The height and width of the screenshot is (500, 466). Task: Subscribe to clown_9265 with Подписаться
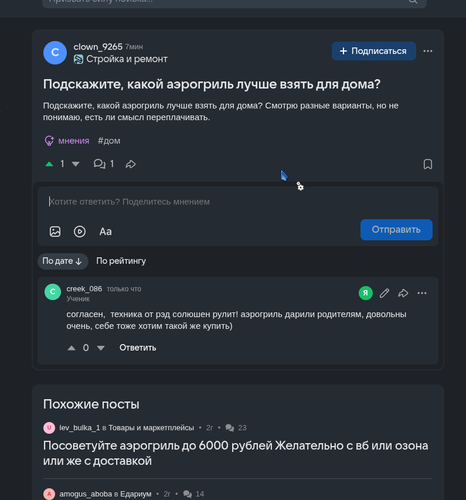tap(374, 51)
